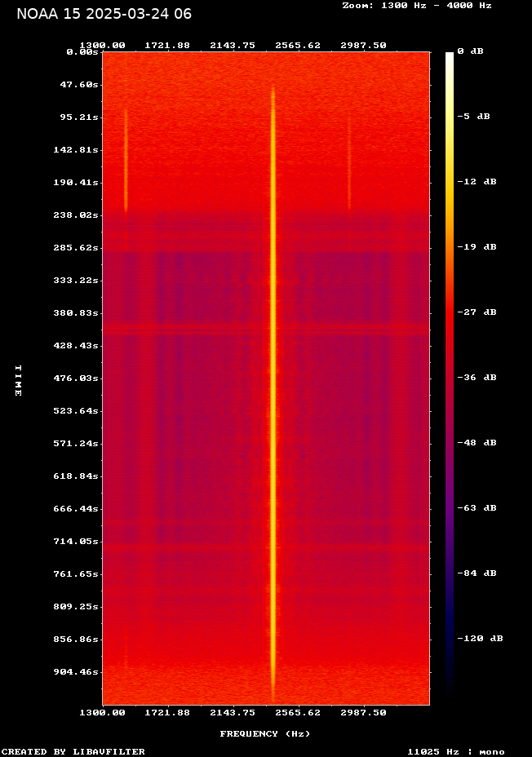Click time label '571.24s'

pyautogui.click(x=76, y=443)
